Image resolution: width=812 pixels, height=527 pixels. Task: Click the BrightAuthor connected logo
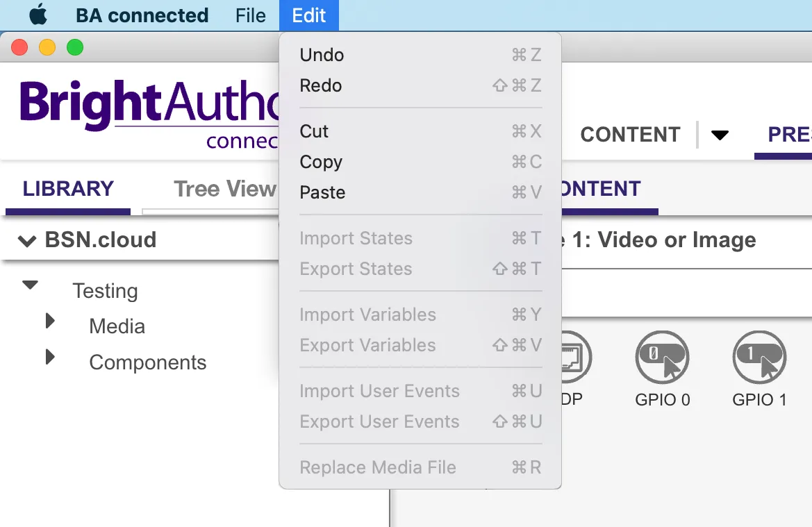149,114
